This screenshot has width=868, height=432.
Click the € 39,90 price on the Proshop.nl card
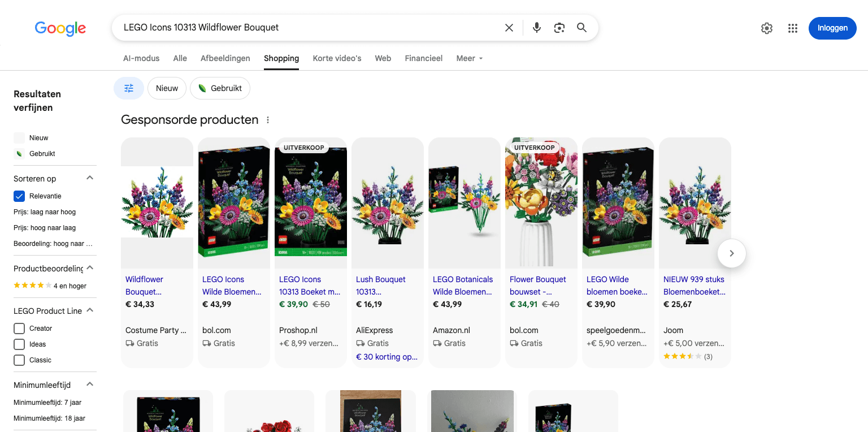tap(293, 304)
